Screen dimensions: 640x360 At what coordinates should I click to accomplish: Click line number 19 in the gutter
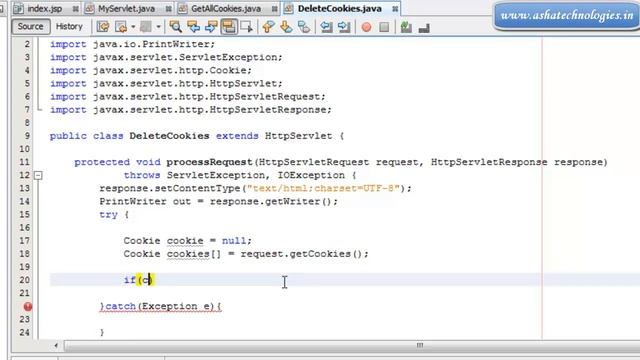tap(24, 267)
